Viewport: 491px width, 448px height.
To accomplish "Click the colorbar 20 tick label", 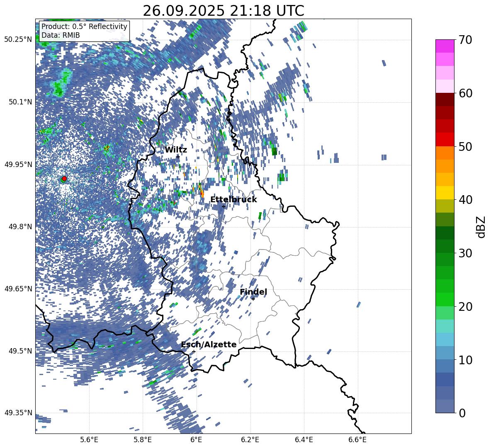I will click(465, 307).
